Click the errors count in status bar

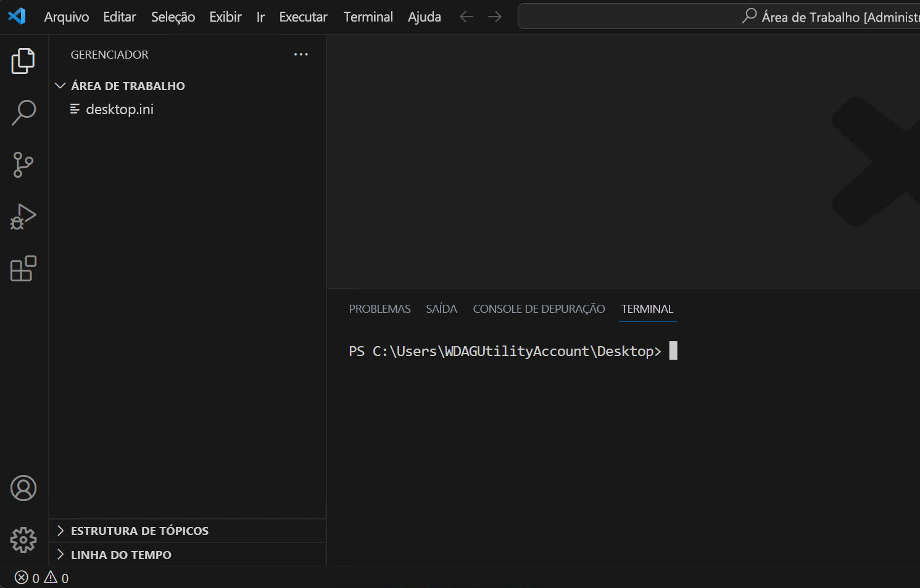pyautogui.click(x=27, y=578)
